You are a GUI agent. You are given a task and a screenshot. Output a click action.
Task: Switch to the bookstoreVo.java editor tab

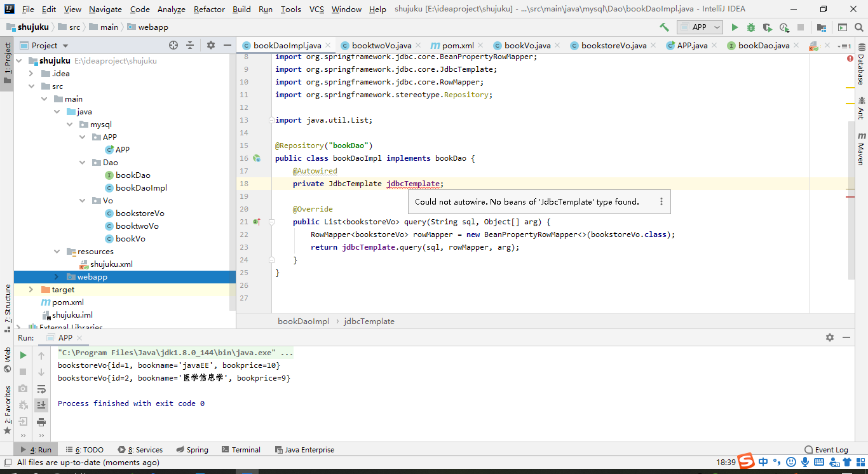614,45
